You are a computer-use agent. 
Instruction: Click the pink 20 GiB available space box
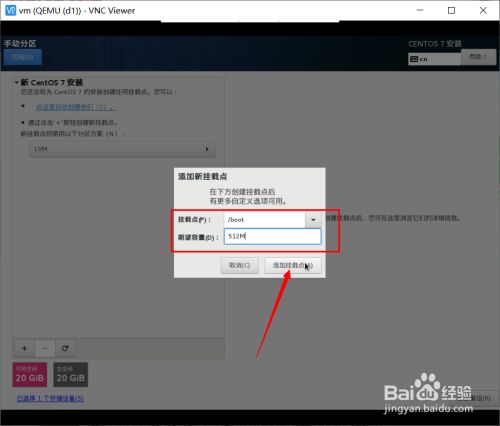click(30, 375)
